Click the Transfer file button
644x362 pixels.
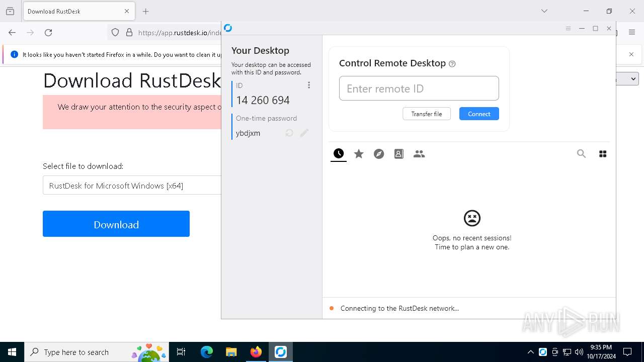pyautogui.click(x=427, y=114)
